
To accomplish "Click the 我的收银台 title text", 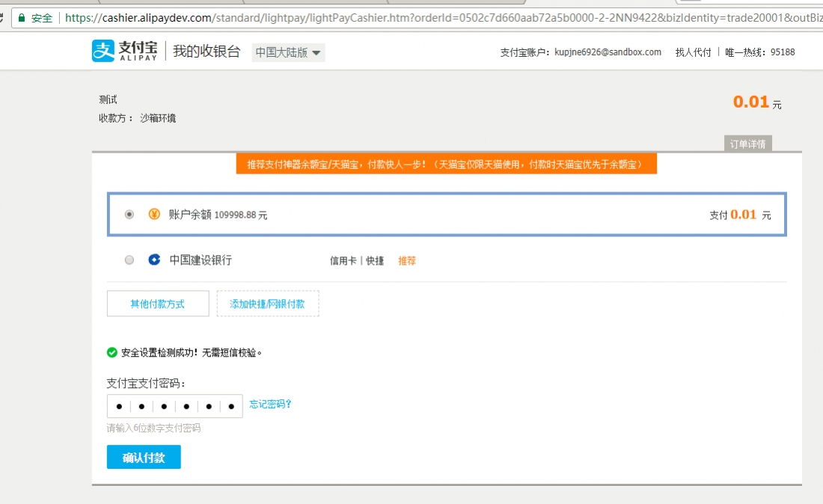I will (206, 52).
